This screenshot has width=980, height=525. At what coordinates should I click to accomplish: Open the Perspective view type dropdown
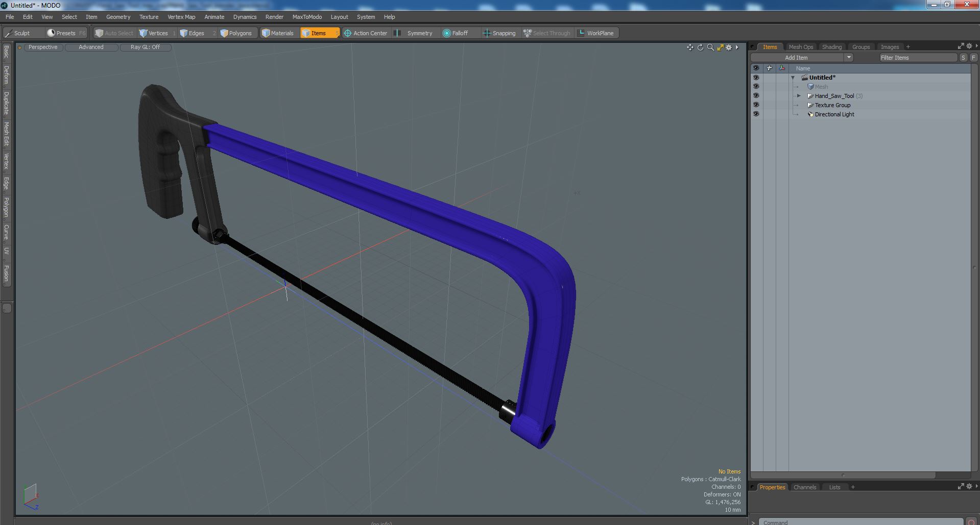pos(43,47)
